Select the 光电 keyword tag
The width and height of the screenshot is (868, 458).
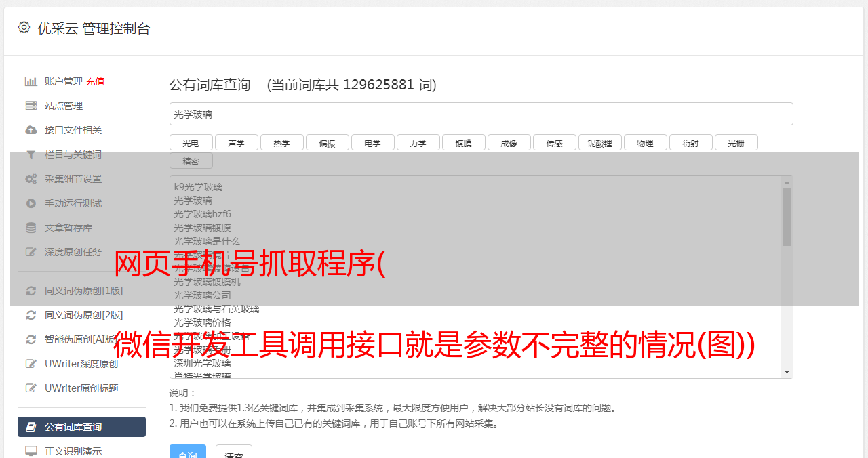click(x=191, y=142)
